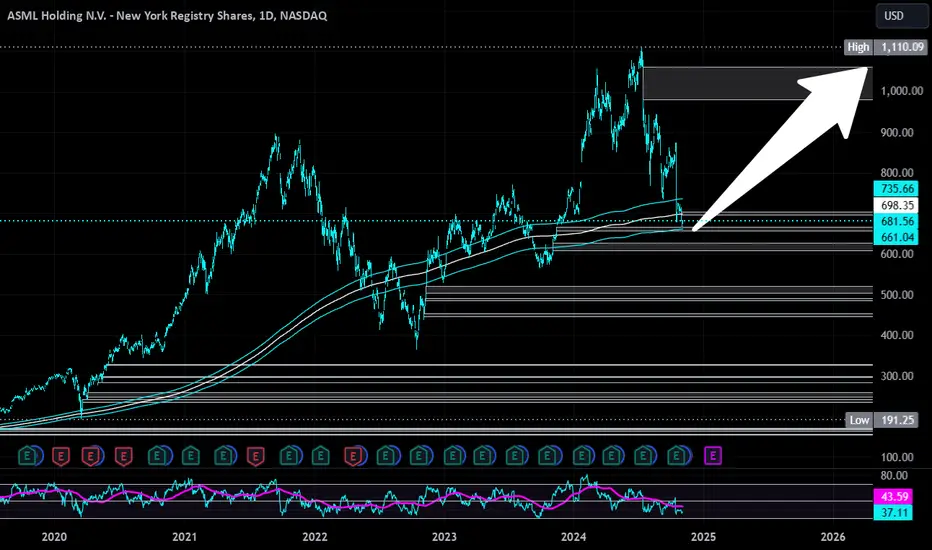Click the 600.00 price axis label

(x=897, y=254)
